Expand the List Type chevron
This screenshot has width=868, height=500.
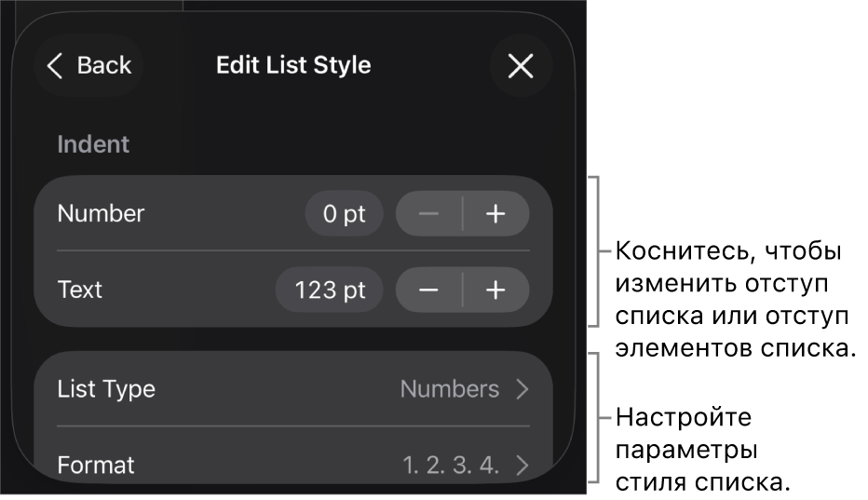click(522, 389)
